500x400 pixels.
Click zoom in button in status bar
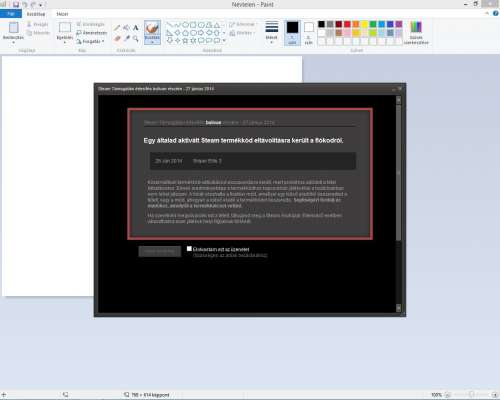[495, 395]
